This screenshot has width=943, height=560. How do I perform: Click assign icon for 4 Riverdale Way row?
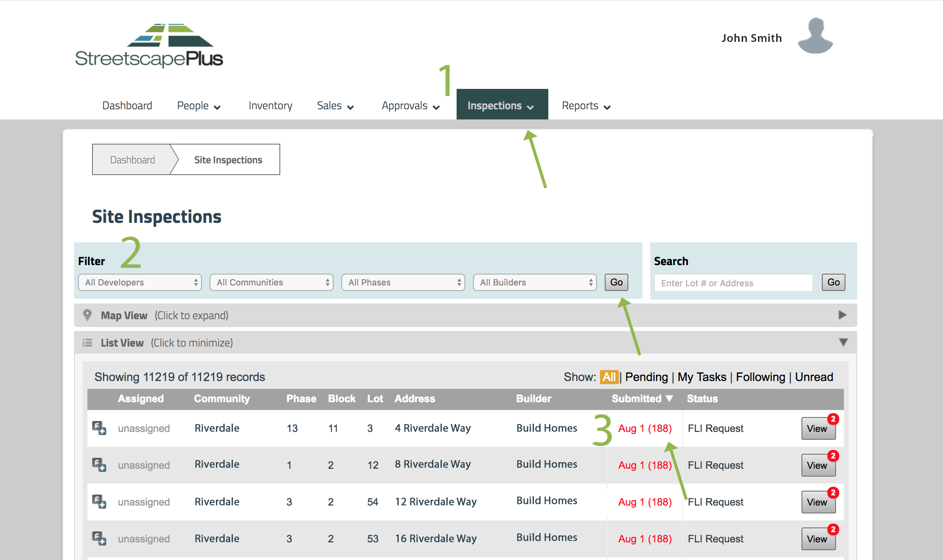99,428
